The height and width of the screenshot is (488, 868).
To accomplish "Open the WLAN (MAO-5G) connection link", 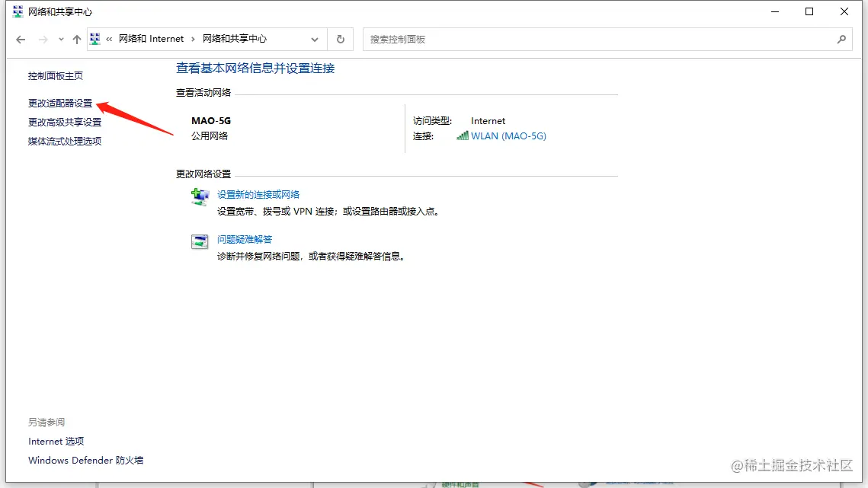I will [x=508, y=136].
